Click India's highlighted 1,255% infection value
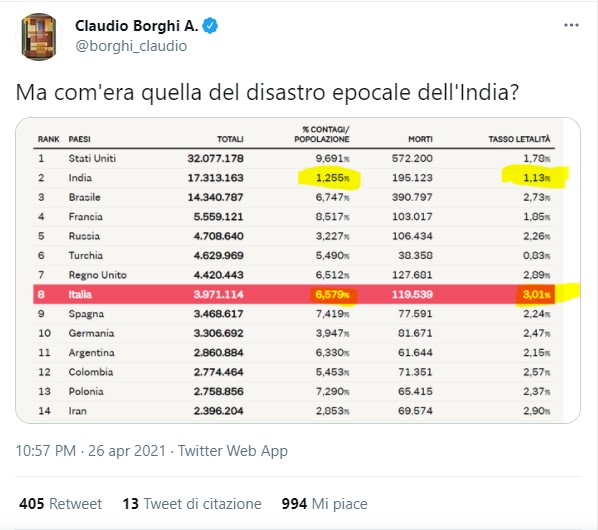598x530 pixels. 332,178
